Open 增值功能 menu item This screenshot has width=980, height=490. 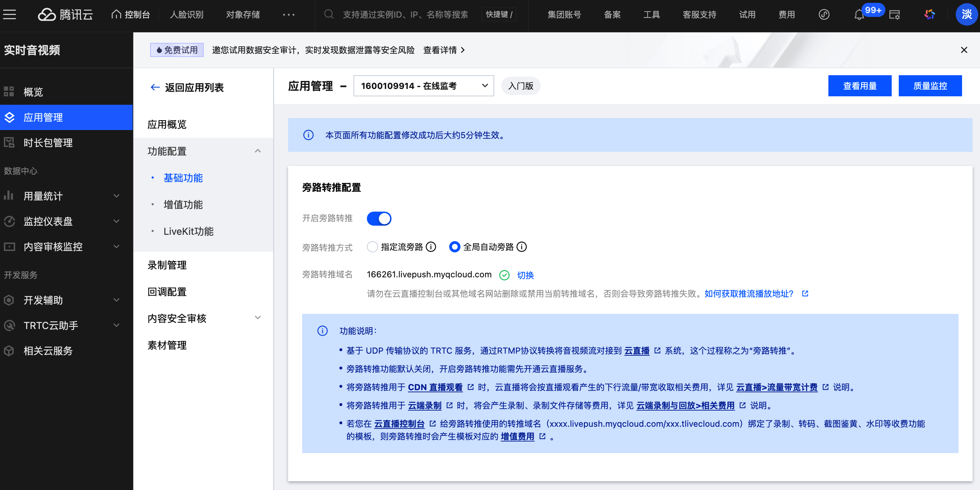[x=183, y=205]
